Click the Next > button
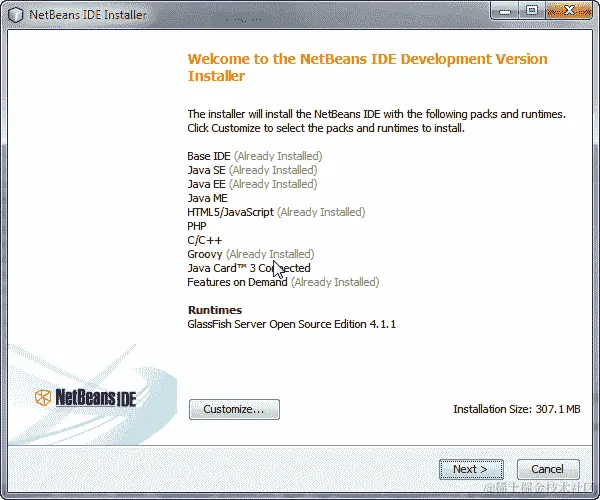 471,469
